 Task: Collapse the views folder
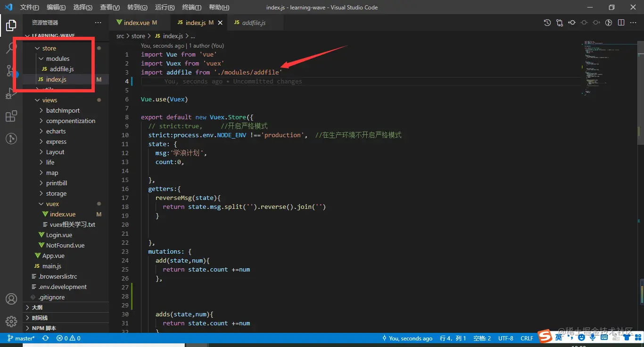coord(50,100)
